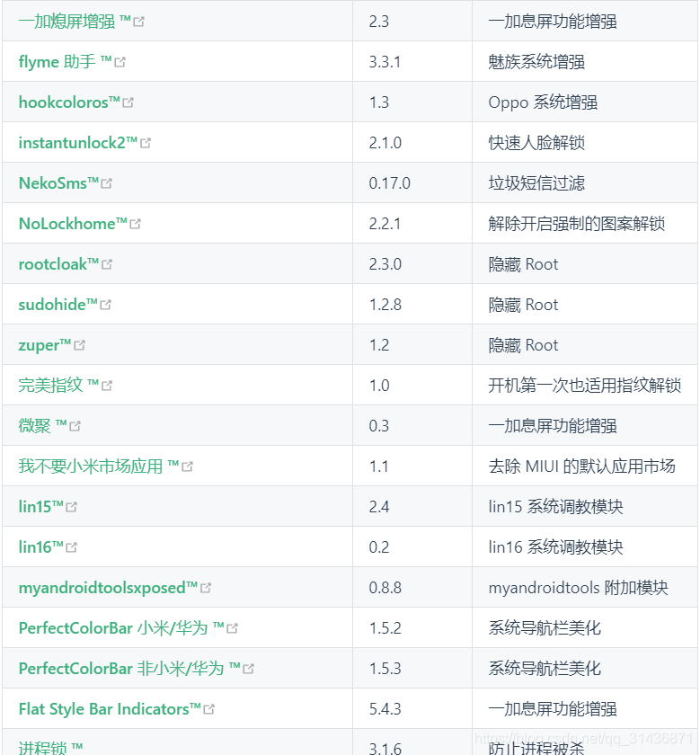Click external-link icon beside zuper
Image resolution: width=700 pixels, height=755 pixels.
(79, 345)
